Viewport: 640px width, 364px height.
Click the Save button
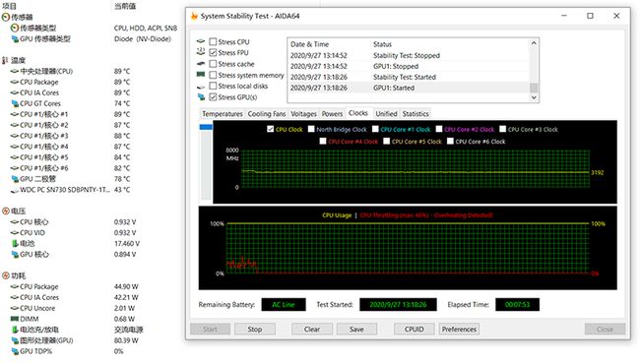tap(356, 329)
